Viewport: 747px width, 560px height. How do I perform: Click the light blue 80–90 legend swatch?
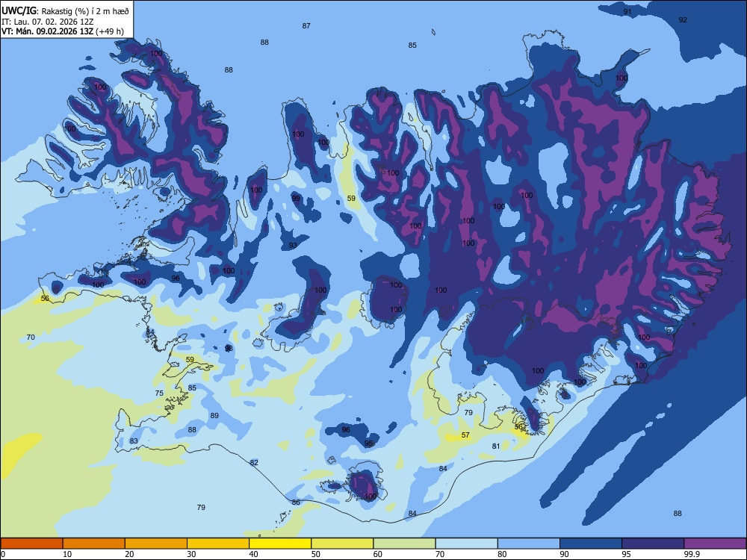coord(529,544)
